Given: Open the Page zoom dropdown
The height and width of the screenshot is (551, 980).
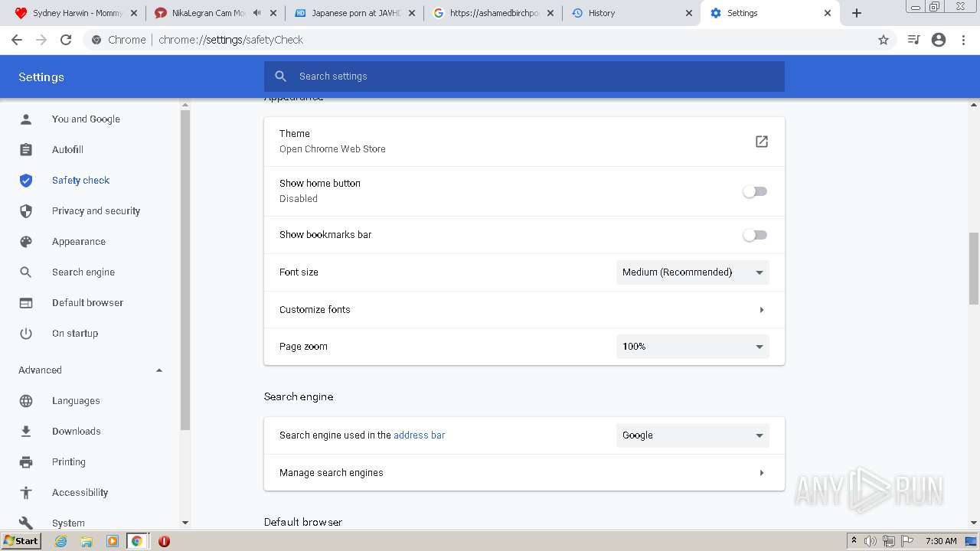Looking at the screenshot, I should coord(693,347).
